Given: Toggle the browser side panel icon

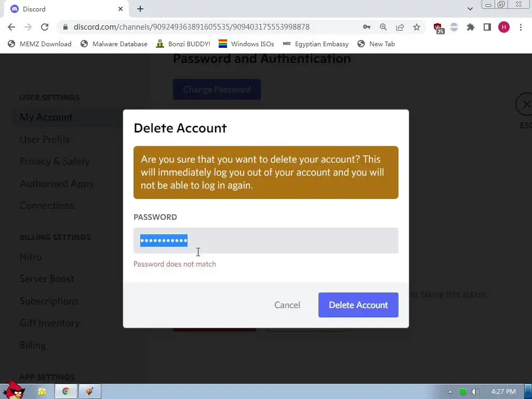Looking at the screenshot, I should point(487,27).
